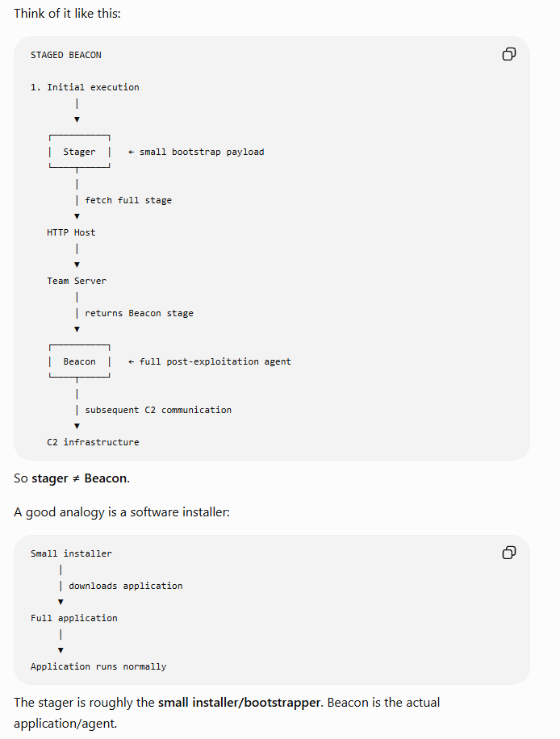Click the 'STAGED BEACON' heading text

pos(66,55)
